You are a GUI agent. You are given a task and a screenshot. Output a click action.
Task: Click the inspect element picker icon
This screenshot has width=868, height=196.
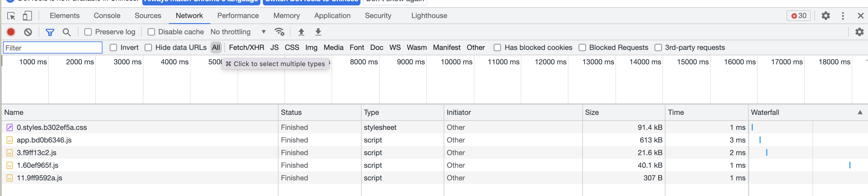[x=11, y=16]
